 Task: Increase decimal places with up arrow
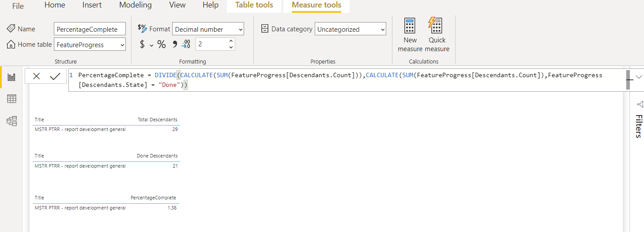click(x=231, y=41)
